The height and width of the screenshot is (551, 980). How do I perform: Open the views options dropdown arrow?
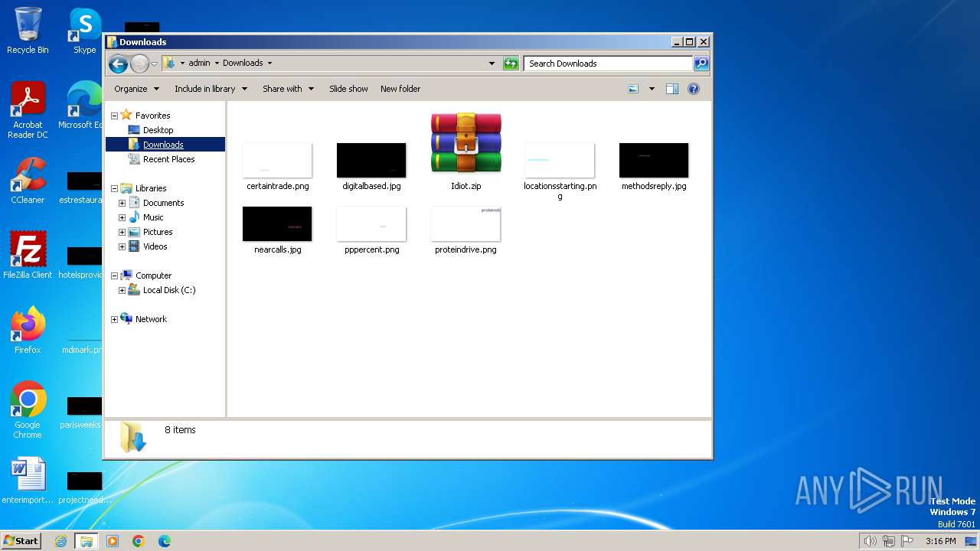(x=652, y=89)
